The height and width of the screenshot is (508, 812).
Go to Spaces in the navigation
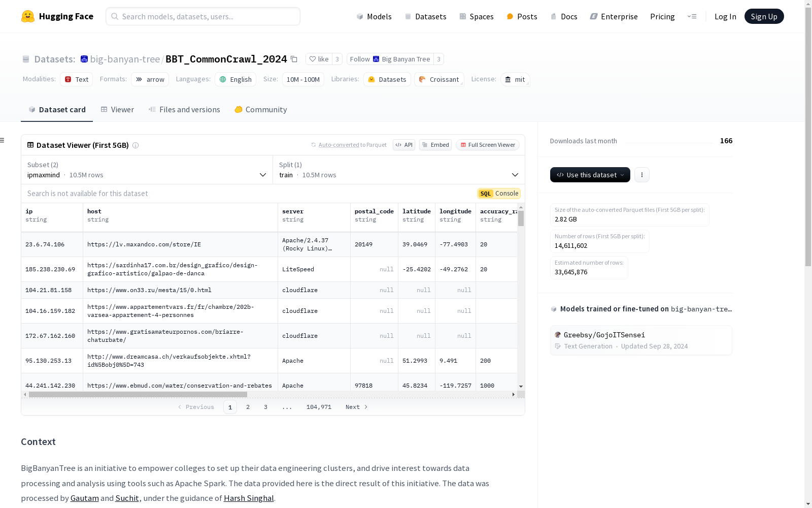click(477, 16)
